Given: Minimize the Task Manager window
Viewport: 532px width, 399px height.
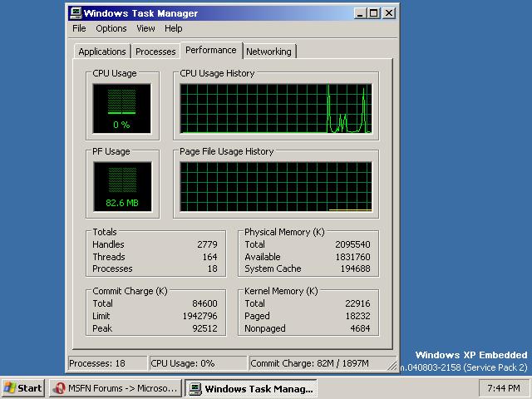Looking at the screenshot, I should [x=360, y=13].
